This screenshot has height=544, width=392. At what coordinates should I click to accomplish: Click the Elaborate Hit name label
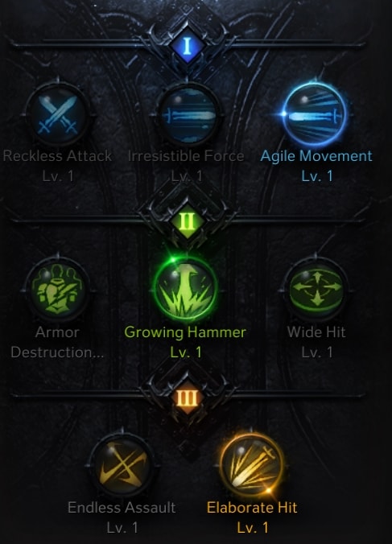point(252,508)
